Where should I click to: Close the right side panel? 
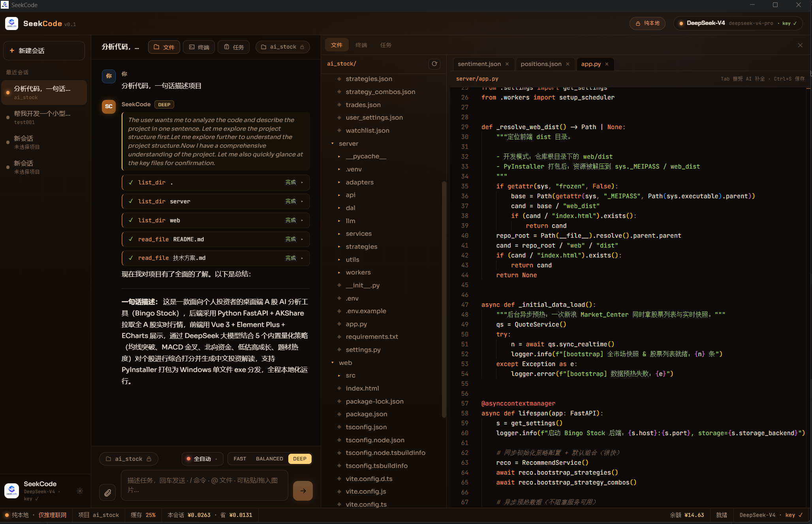(800, 45)
